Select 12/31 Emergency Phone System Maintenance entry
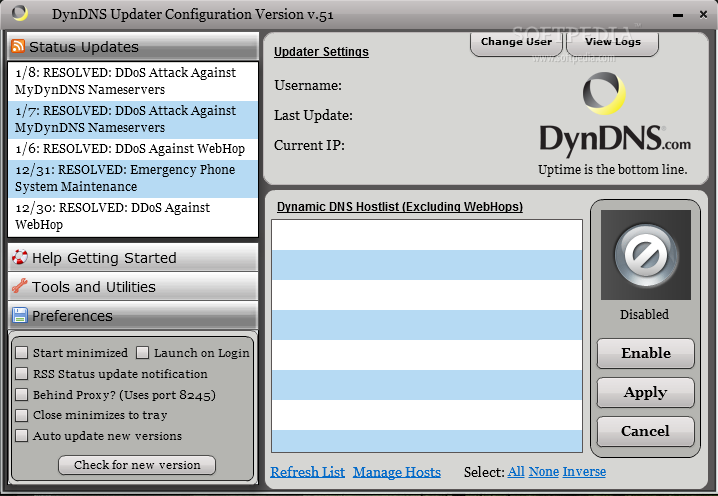 point(133,179)
